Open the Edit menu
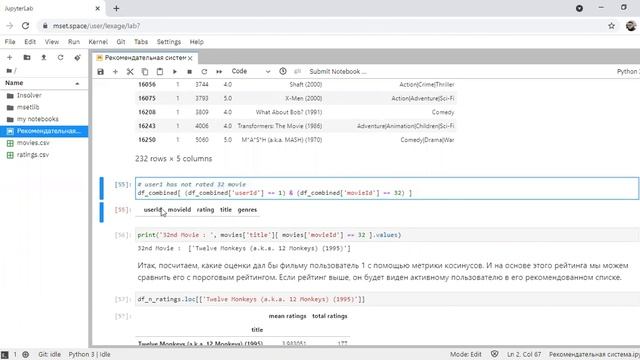Viewport: 640px width, 360px height. [x=30, y=42]
